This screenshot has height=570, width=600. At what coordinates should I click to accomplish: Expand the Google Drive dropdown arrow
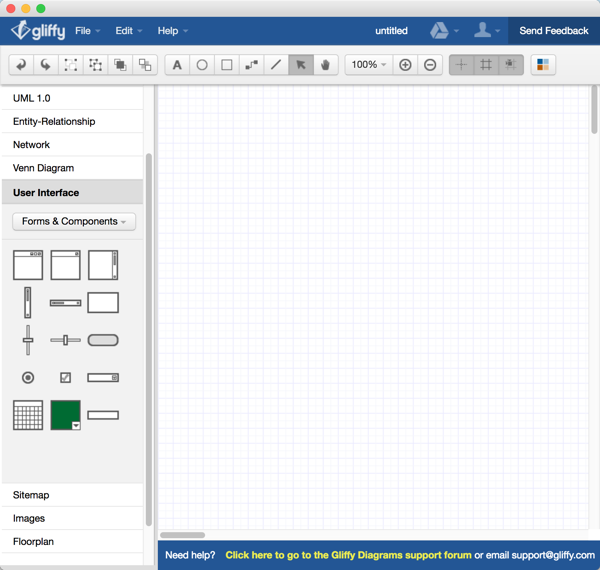[x=456, y=31]
